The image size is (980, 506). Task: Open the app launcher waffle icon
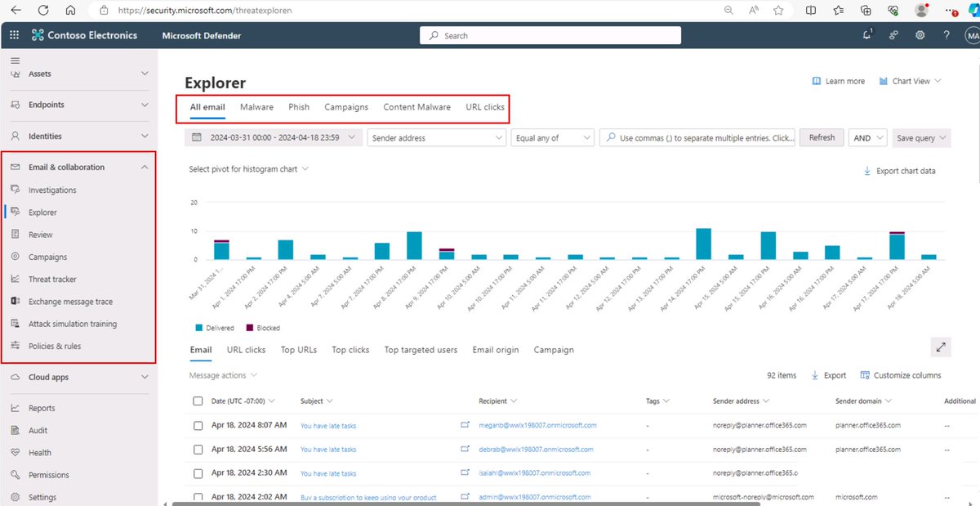tap(13, 35)
